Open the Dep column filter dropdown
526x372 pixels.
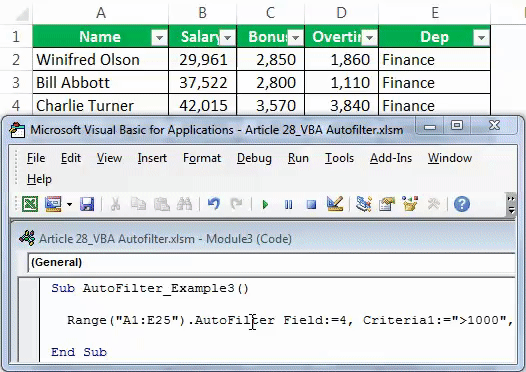coord(481,37)
